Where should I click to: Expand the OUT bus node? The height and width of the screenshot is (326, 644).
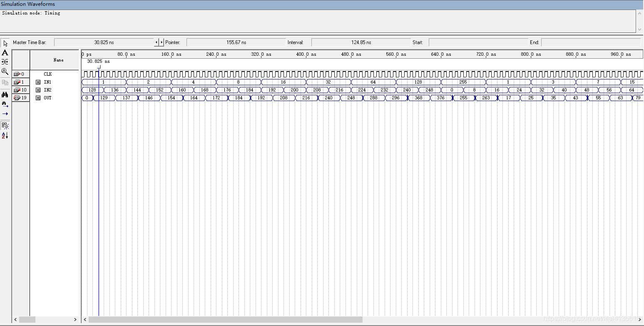pos(38,98)
